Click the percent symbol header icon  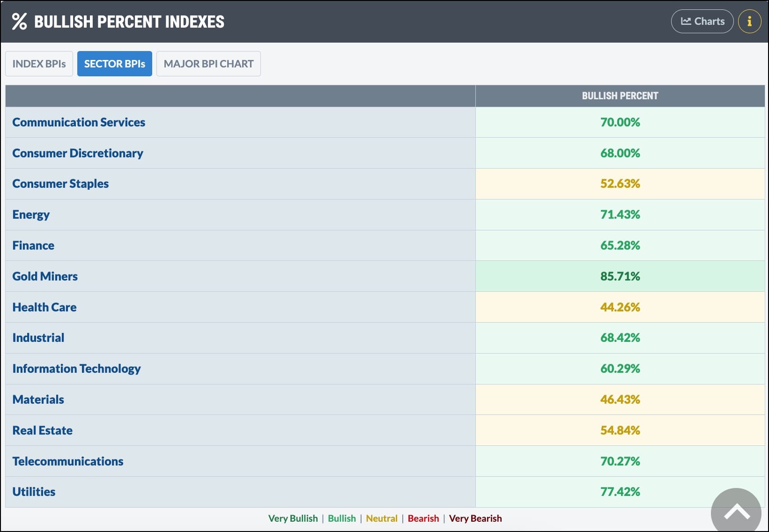pos(19,22)
